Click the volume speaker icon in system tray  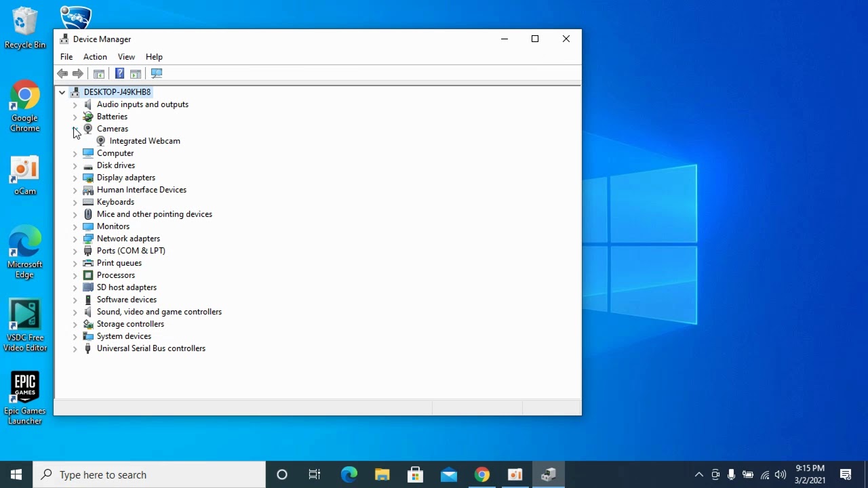click(781, 474)
